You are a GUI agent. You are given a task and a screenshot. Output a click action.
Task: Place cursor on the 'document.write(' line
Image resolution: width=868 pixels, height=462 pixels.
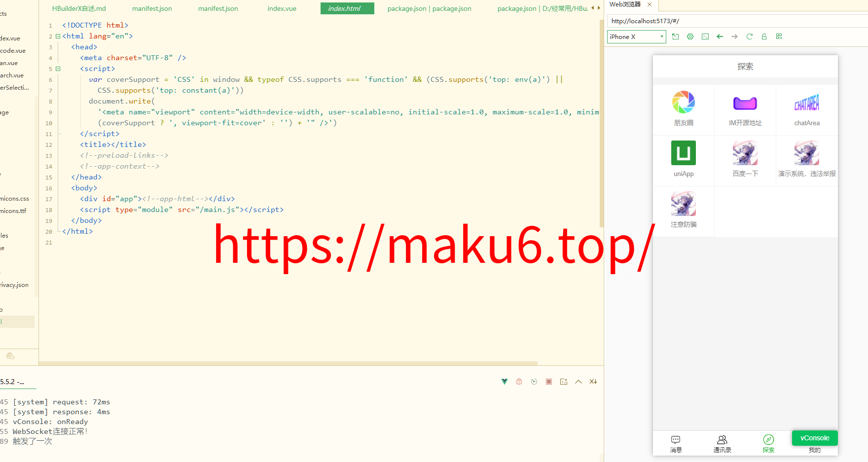[x=122, y=101]
